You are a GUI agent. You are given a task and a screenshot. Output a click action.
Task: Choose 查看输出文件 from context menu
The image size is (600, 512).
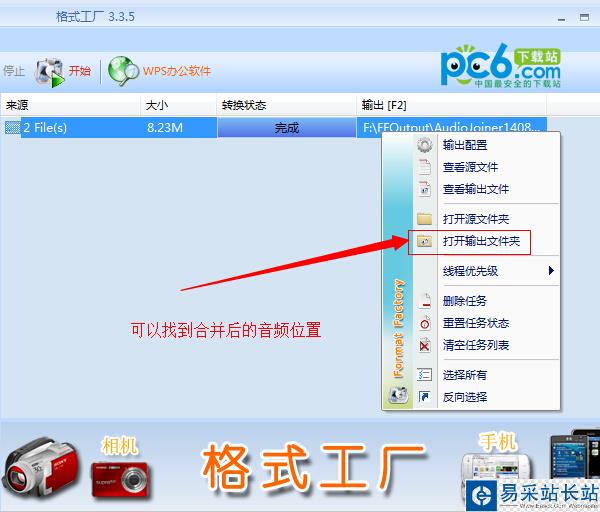click(476, 189)
